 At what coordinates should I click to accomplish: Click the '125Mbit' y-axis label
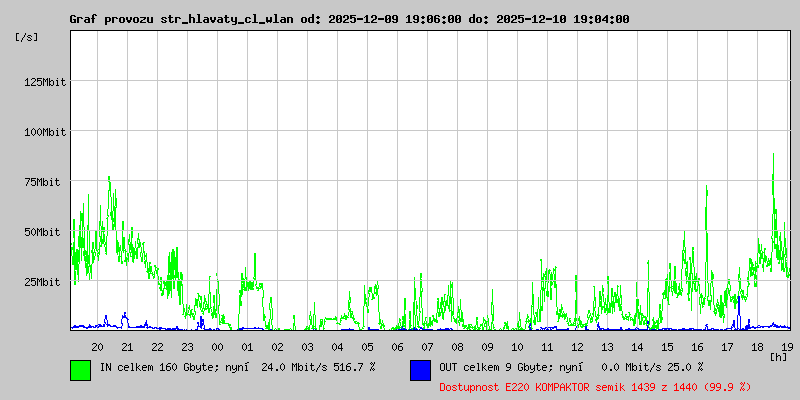pyautogui.click(x=45, y=82)
